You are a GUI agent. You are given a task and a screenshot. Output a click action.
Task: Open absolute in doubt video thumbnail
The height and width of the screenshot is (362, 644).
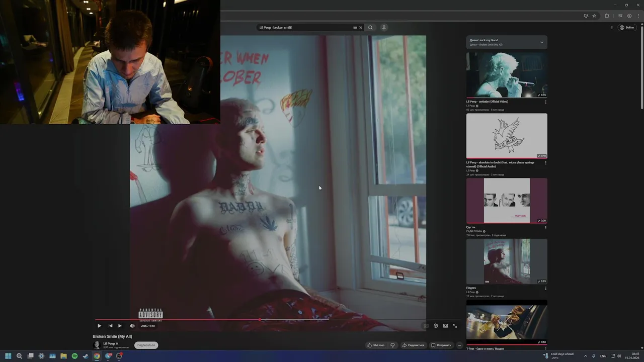pyautogui.click(x=507, y=136)
